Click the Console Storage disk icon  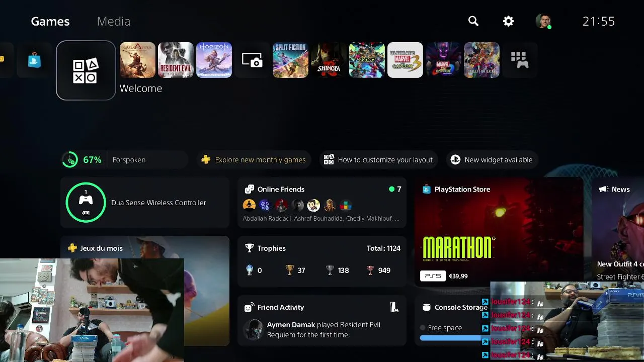tap(427, 307)
